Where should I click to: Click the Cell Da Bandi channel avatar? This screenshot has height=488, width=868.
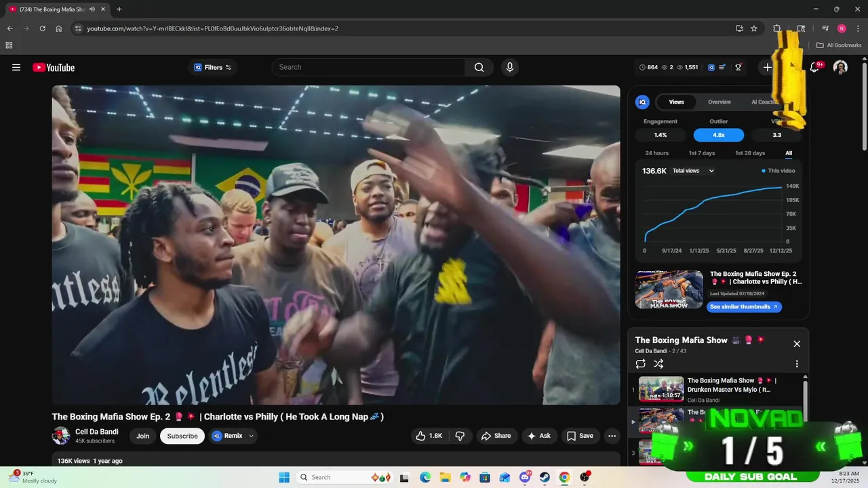[61, 436]
